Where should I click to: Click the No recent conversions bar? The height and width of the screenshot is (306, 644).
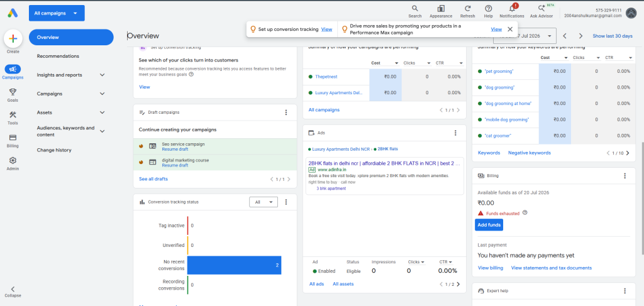[234, 265]
